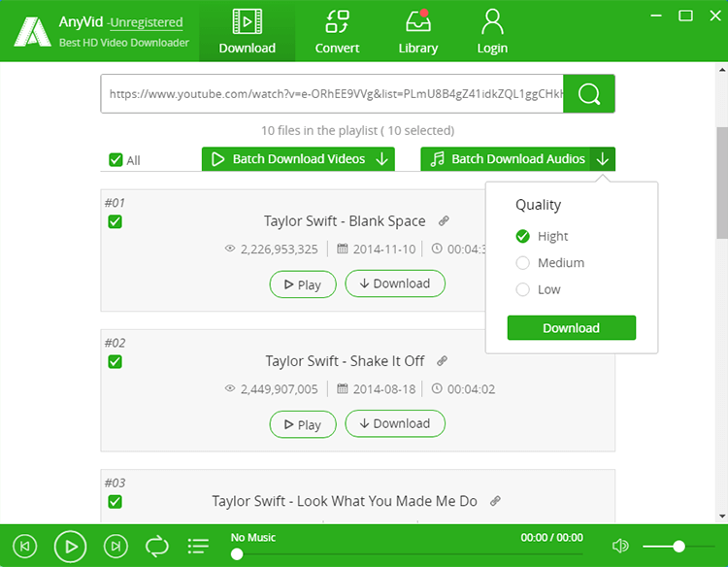Expand the Batch Download Videos arrow
Viewport: 728px width, 567px height.
point(382,159)
